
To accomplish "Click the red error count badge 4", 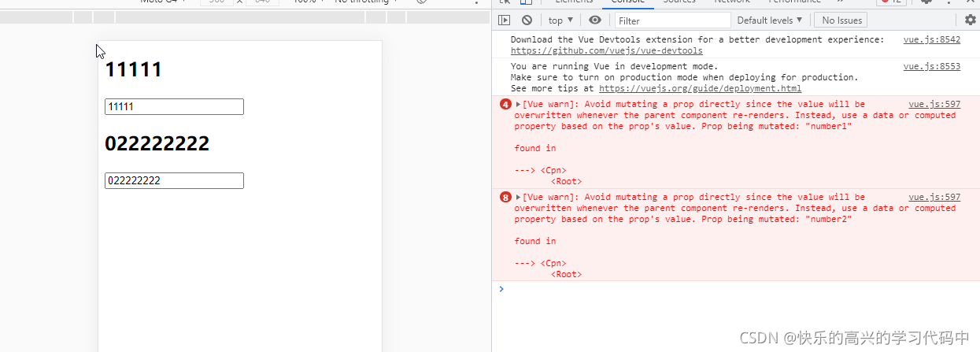I will 505,104.
